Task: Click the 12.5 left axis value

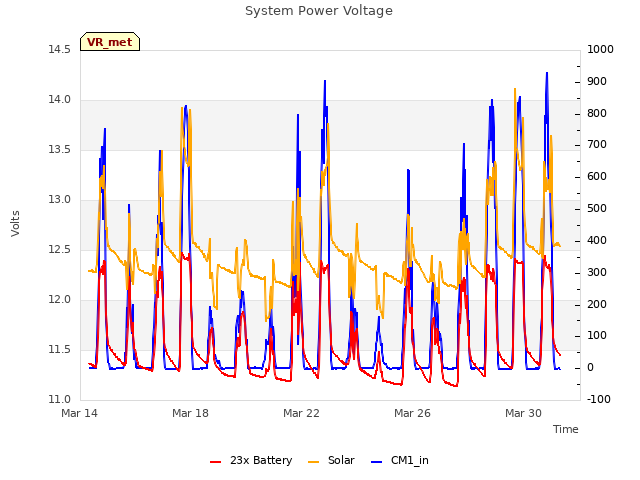Action: pos(59,249)
